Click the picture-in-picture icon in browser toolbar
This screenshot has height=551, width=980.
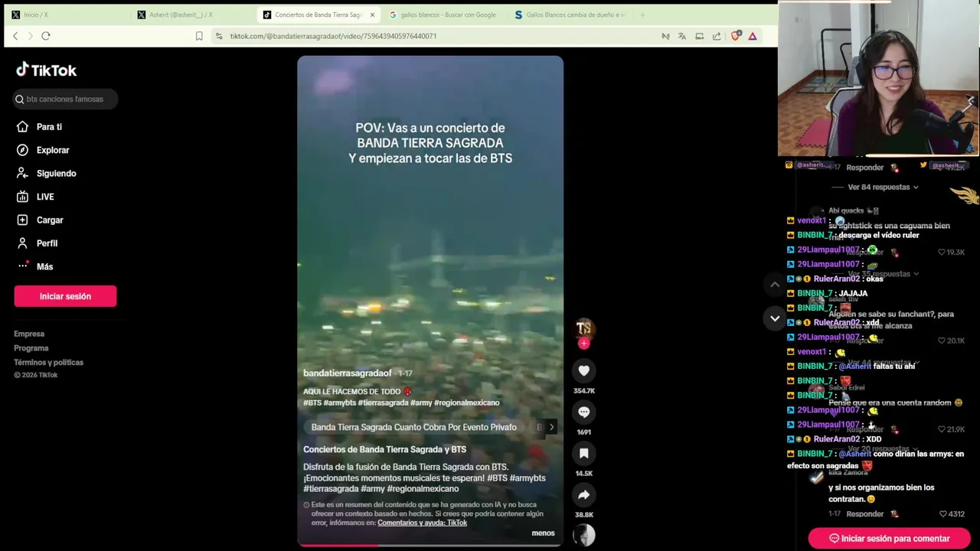700,36
